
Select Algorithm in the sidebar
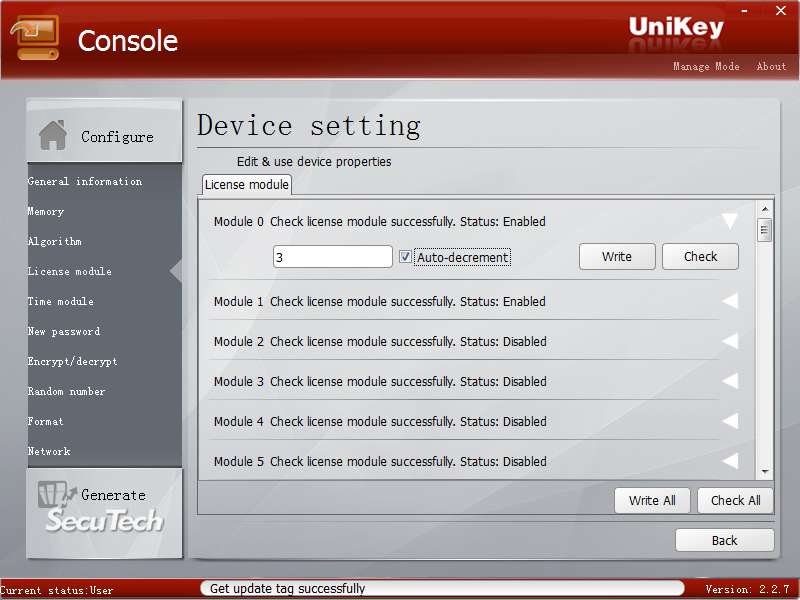[55, 241]
